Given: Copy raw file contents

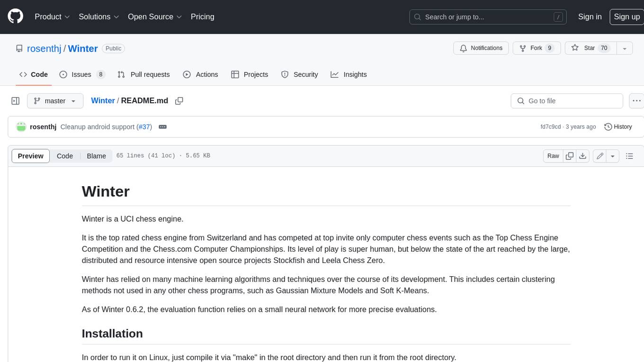Looking at the screenshot, I should [570, 156].
